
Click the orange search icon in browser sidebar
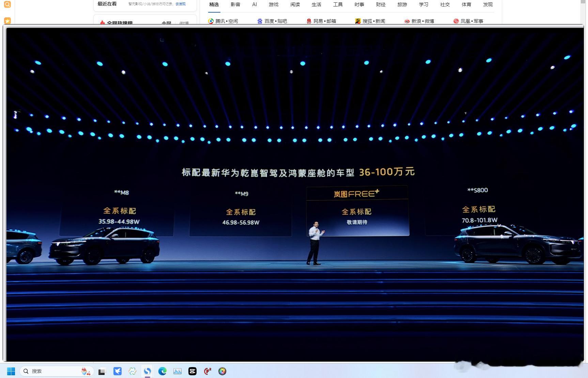(7, 4)
